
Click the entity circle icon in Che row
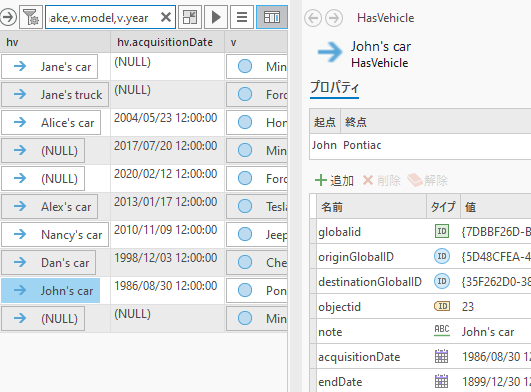245,262
